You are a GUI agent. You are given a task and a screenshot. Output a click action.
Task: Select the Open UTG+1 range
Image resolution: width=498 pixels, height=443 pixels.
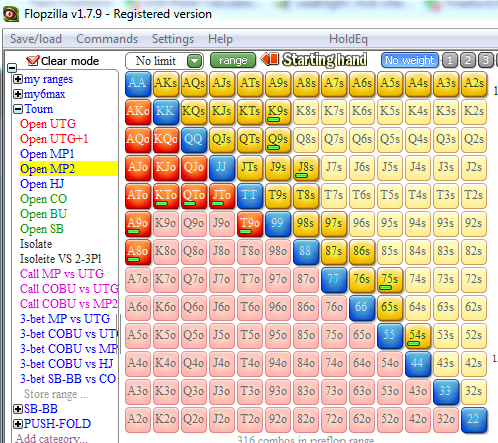pos(54,139)
